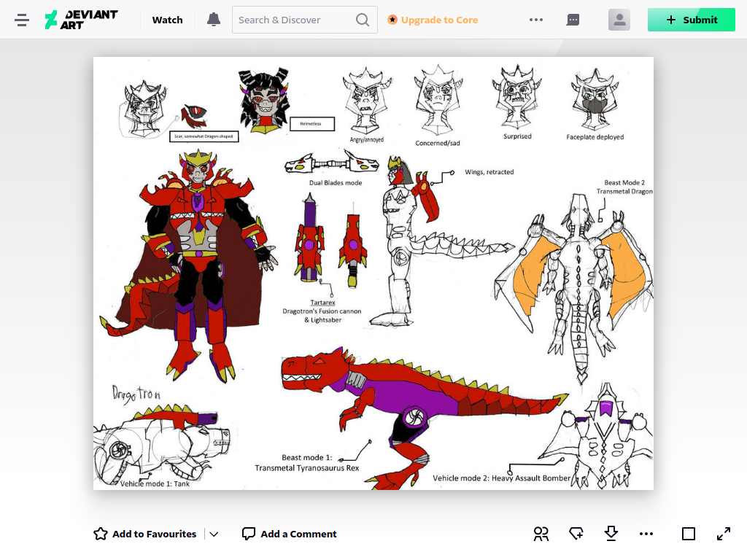Open the header three-dots more menu
The image size is (747, 560).
[536, 20]
